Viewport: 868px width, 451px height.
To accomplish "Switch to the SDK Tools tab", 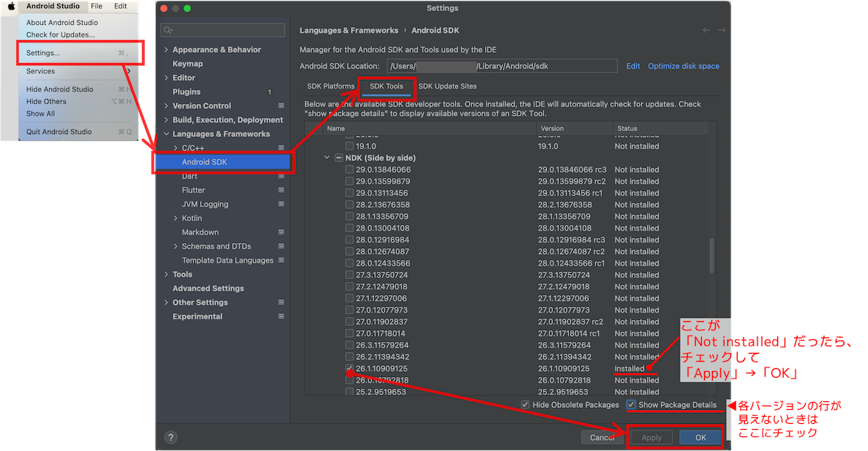I will (x=387, y=86).
